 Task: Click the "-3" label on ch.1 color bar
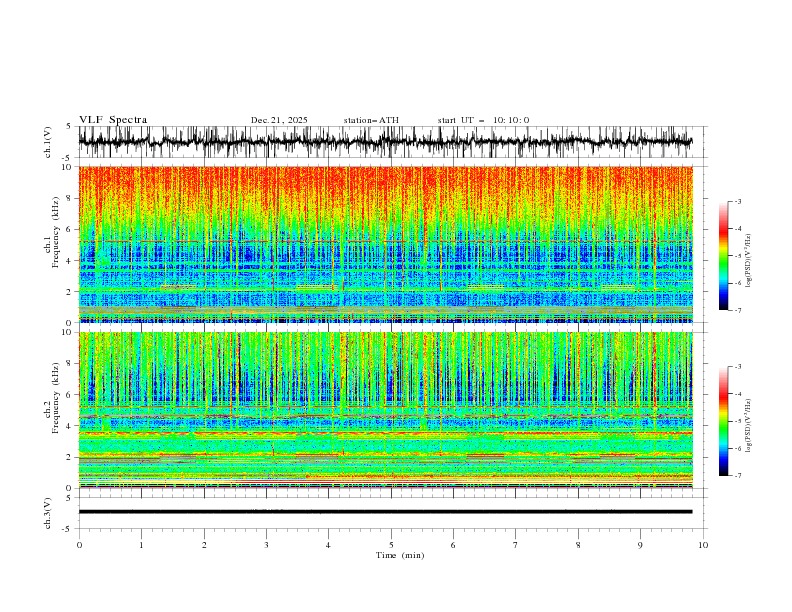click(737, 201)
